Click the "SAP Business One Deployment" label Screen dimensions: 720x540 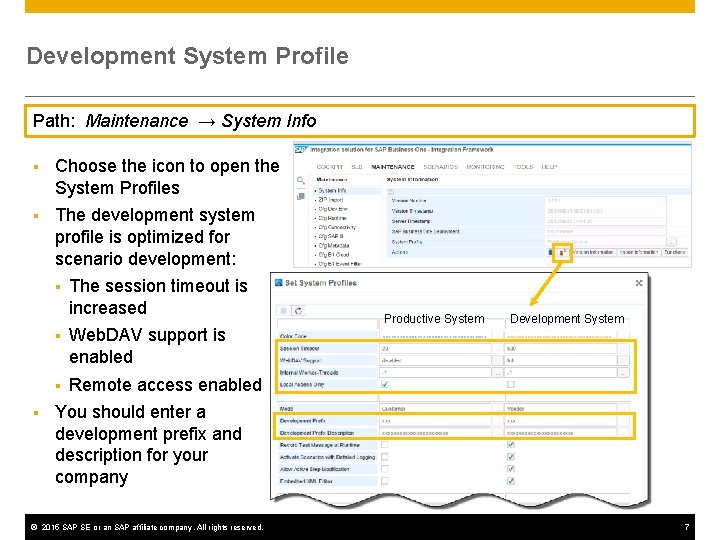pos(425,231)
